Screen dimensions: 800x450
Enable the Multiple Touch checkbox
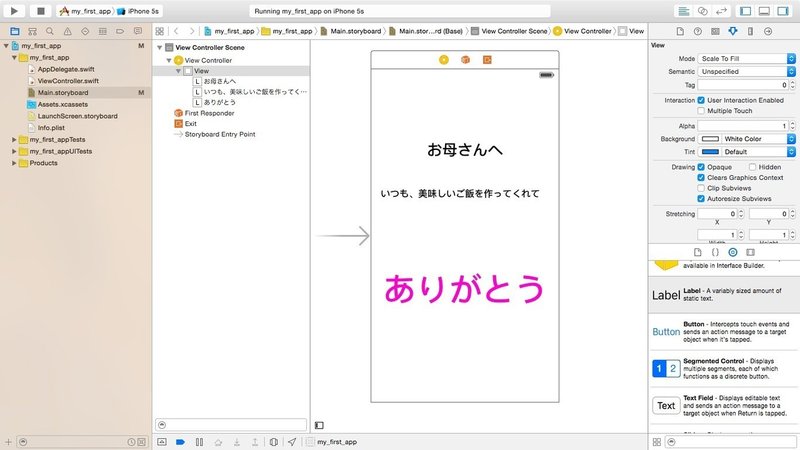701,111
